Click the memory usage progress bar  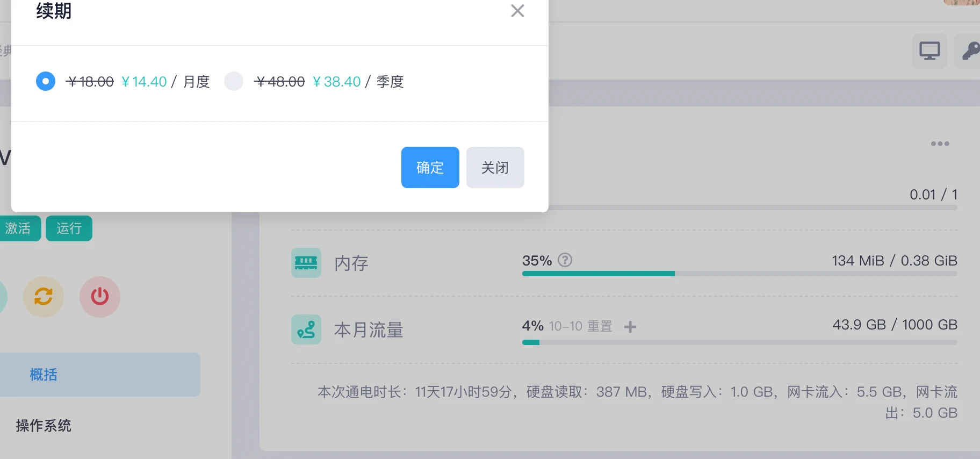pos(740,274)
